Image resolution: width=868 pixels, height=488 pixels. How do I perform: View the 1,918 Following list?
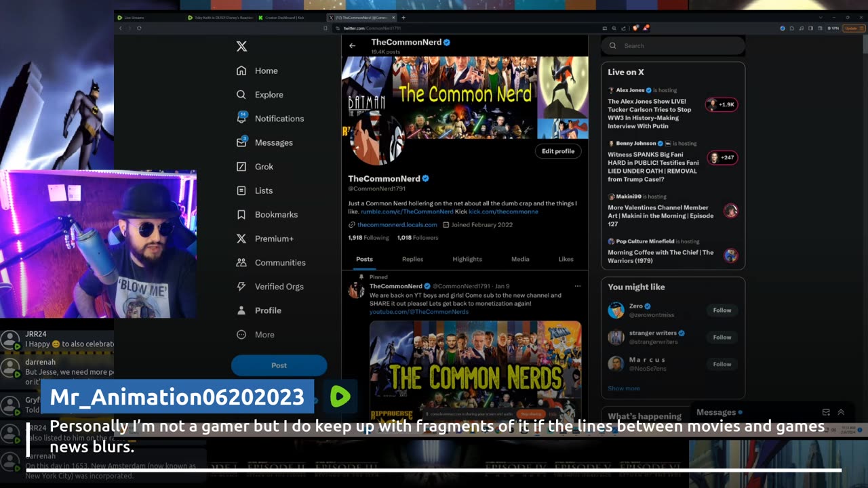[x=368, y=238]
